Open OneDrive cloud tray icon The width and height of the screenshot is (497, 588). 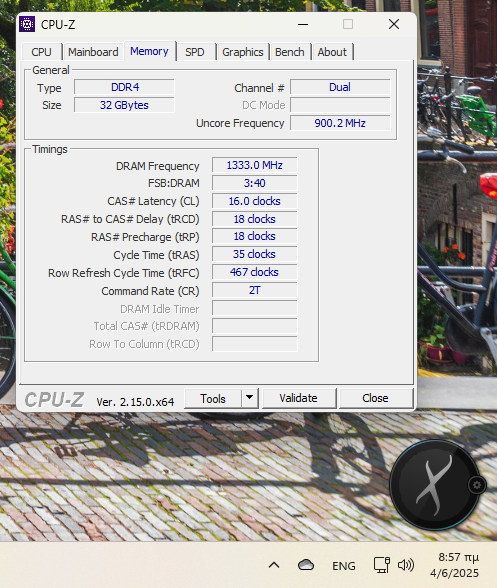pos(306,565)
